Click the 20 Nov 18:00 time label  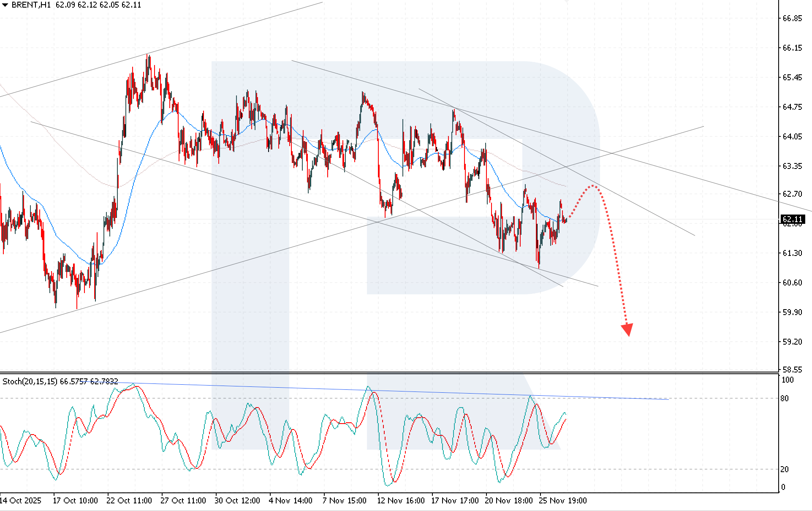[x=509, y=500]
